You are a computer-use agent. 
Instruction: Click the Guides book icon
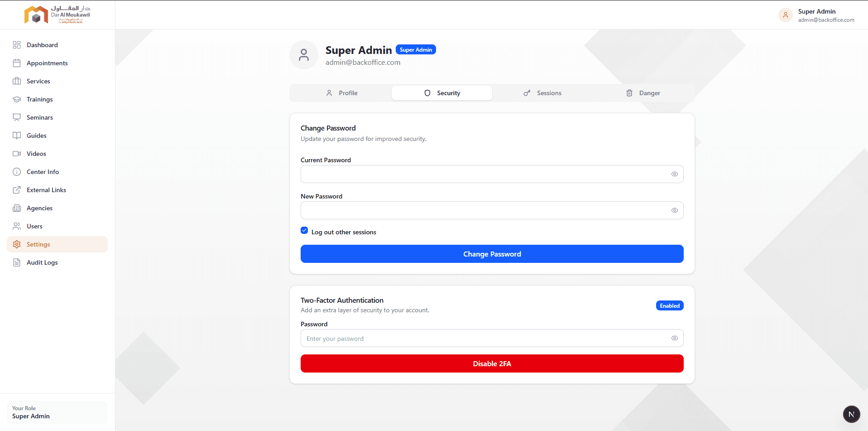[x=17, y=136]
